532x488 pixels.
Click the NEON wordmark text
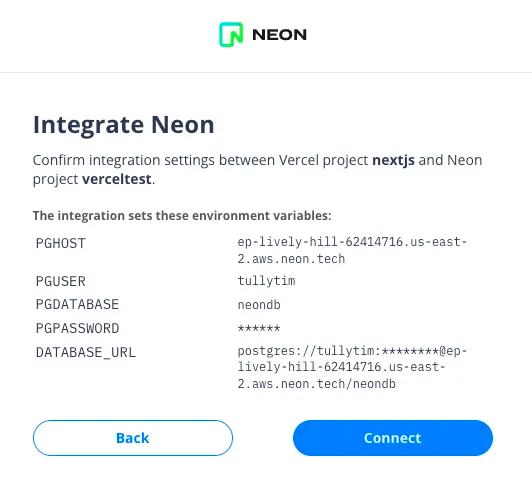pos(280,35)
